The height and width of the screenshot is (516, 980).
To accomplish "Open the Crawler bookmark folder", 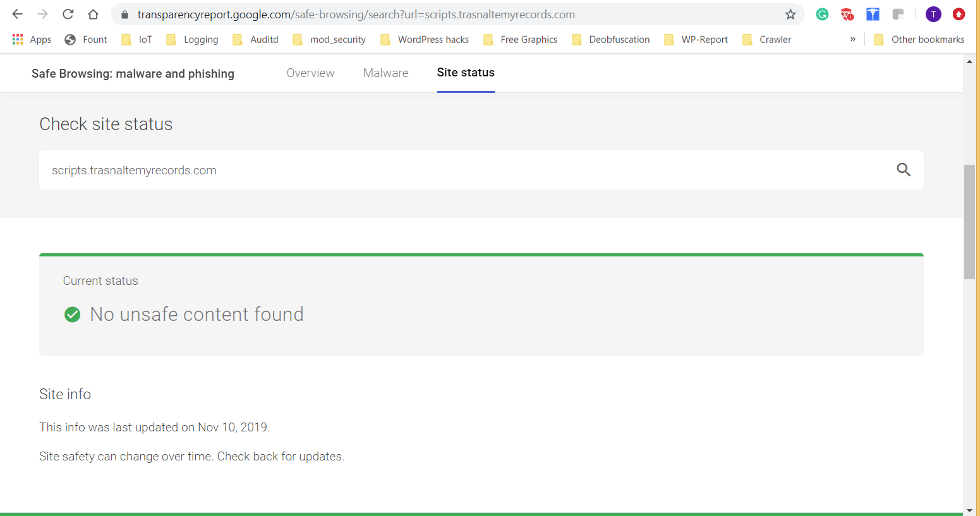I will pos(766,39).
